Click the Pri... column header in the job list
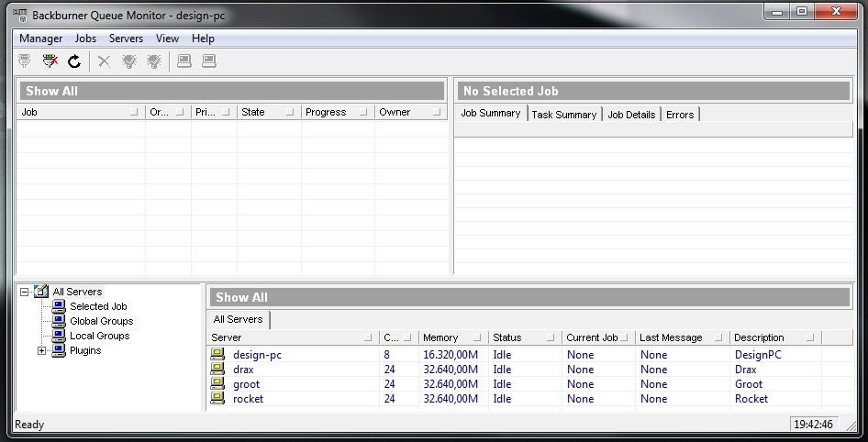Viewport: 868px width, 442px height. pos(214,112)
